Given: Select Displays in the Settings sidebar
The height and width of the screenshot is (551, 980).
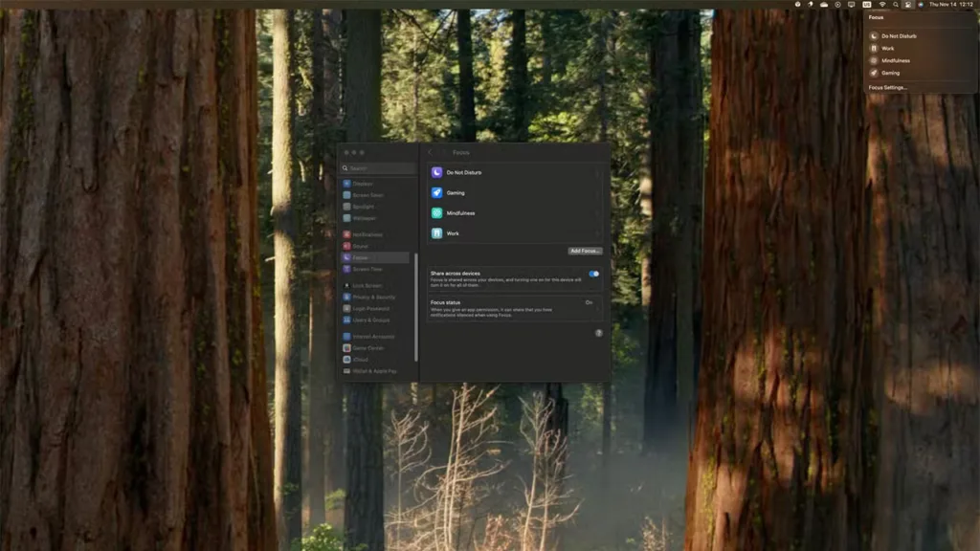Looking at the screenshot, I should point(375,184).
